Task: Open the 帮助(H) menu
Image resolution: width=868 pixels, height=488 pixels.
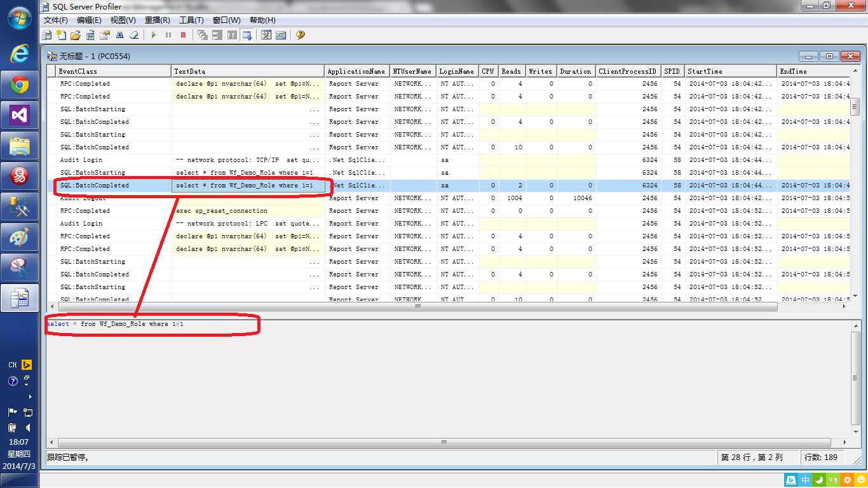Action: coord(262,20)
